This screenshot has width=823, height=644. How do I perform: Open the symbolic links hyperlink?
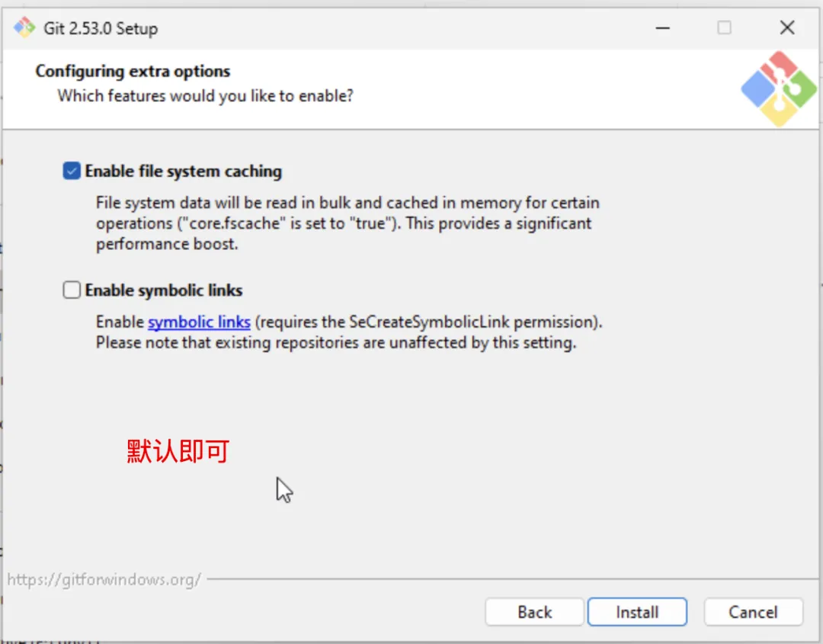point(199,322)
